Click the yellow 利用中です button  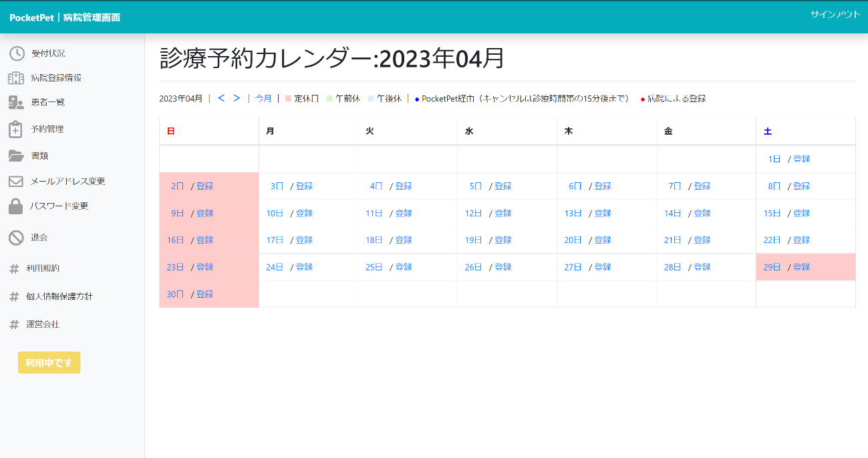(49, 363)
